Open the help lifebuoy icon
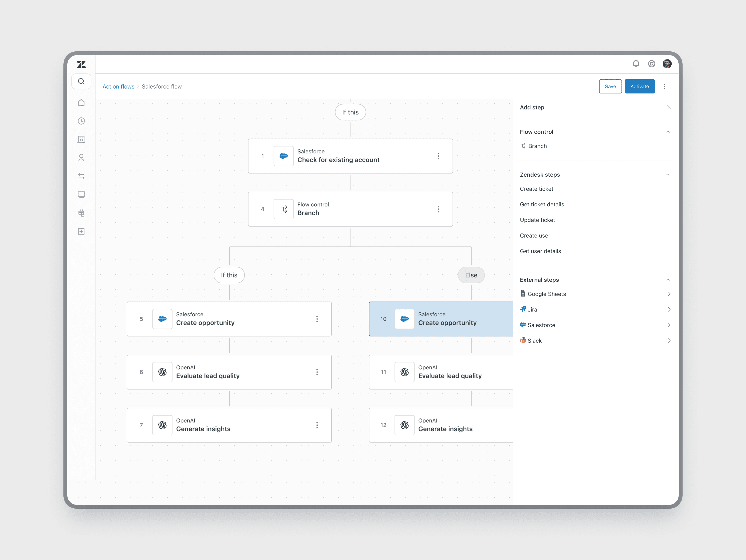Image resolution: width=746 pixels, height=560 pixels. (651, 64)
